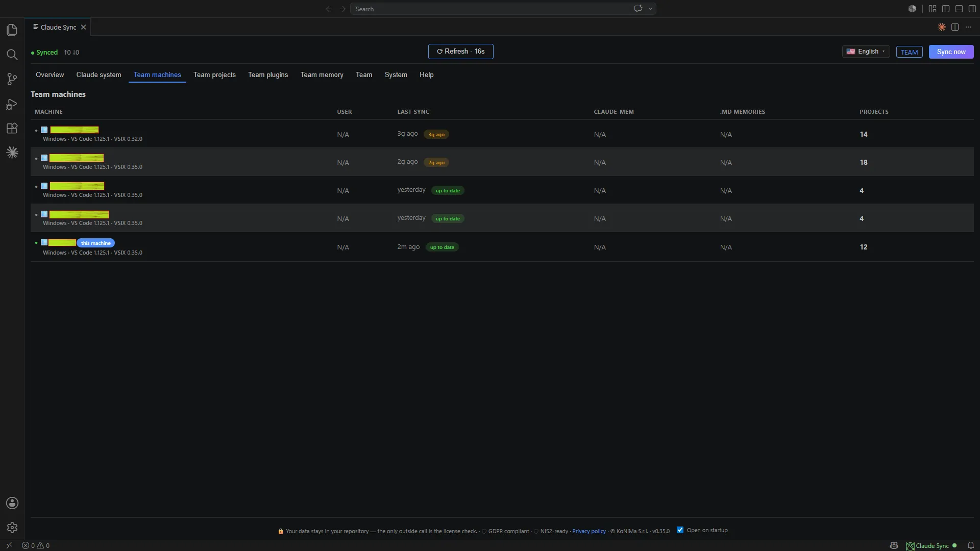The width and height of the screenshot is (980, 551).
Task: Click the Refresh button
Action: (461, 52)
